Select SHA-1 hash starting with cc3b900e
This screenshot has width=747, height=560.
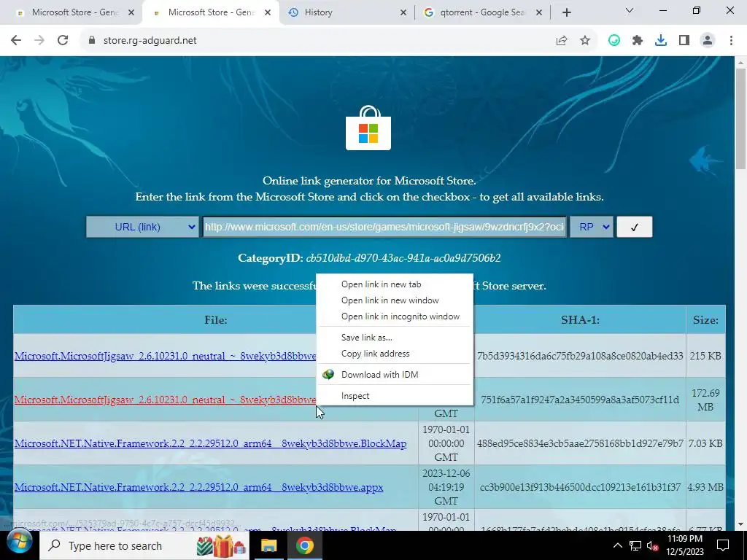click(x=580, y=488)
